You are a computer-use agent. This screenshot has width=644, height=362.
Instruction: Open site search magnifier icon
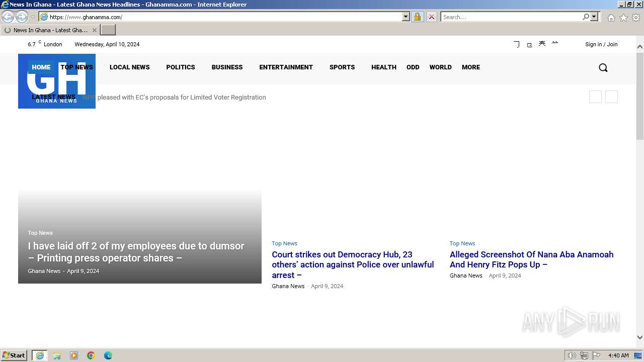pos(603,68)
